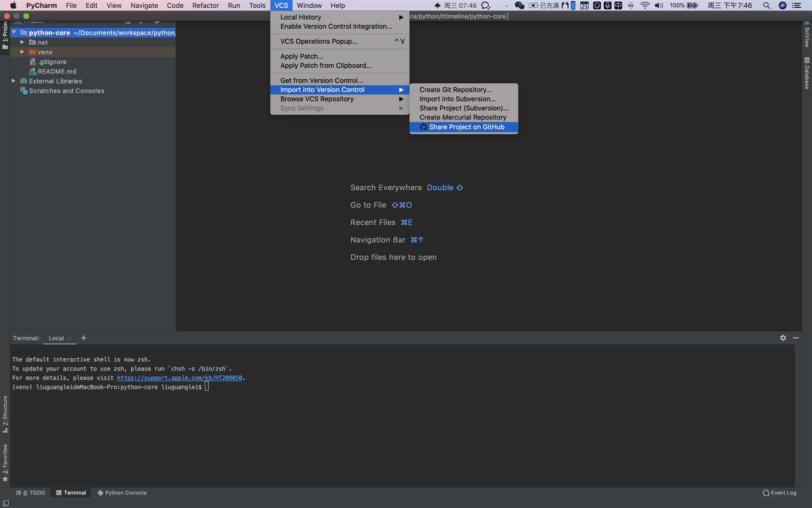Open Browse VCS Repository submenu
The image size is (812, 508).
click(x=340, y=99)
